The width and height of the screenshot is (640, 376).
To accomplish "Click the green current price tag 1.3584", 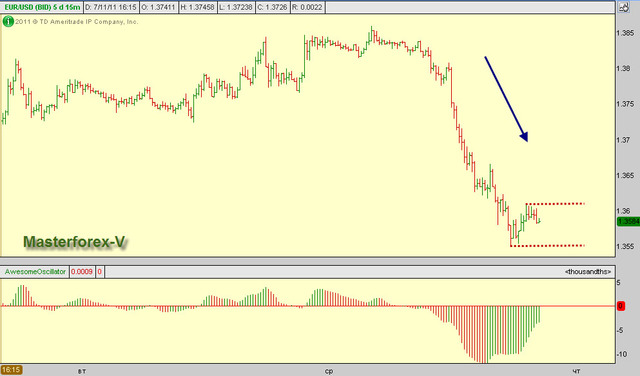I will [x=629, y=221].
